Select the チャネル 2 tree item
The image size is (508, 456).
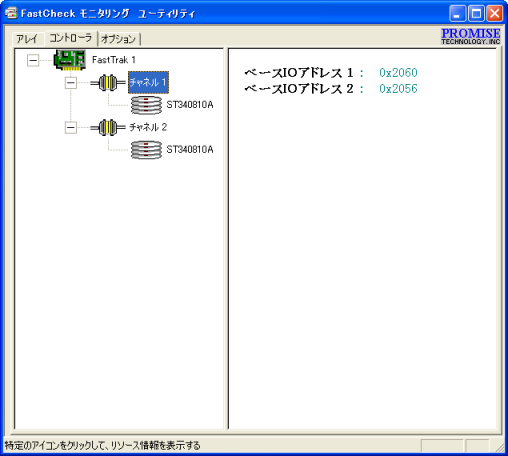click(x=148, y=127)
